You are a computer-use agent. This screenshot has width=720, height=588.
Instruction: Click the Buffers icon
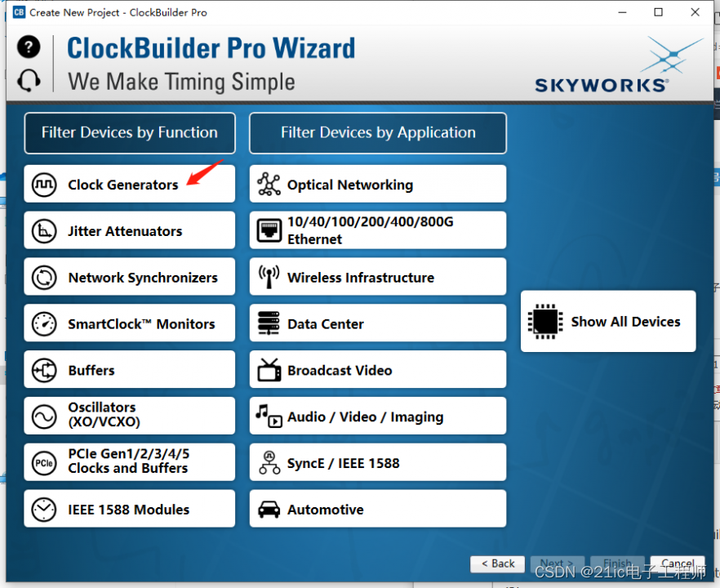(44, 370)
